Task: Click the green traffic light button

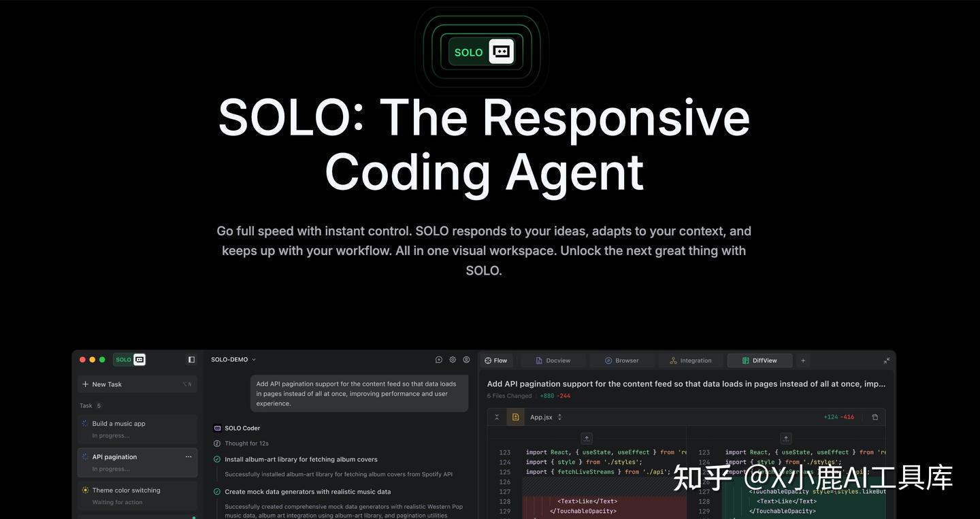Action: tap(102, 359)
